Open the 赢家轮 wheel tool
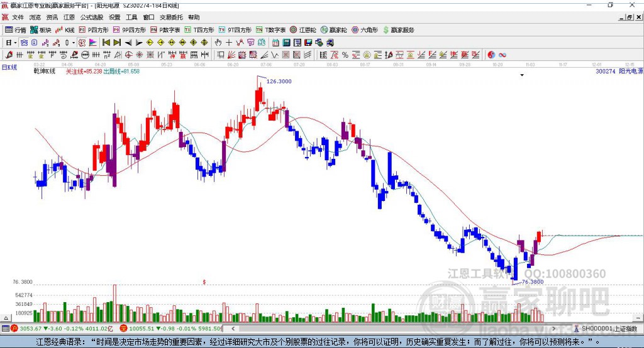This screenshot has width=644, height=348. (x=334, y=30)
